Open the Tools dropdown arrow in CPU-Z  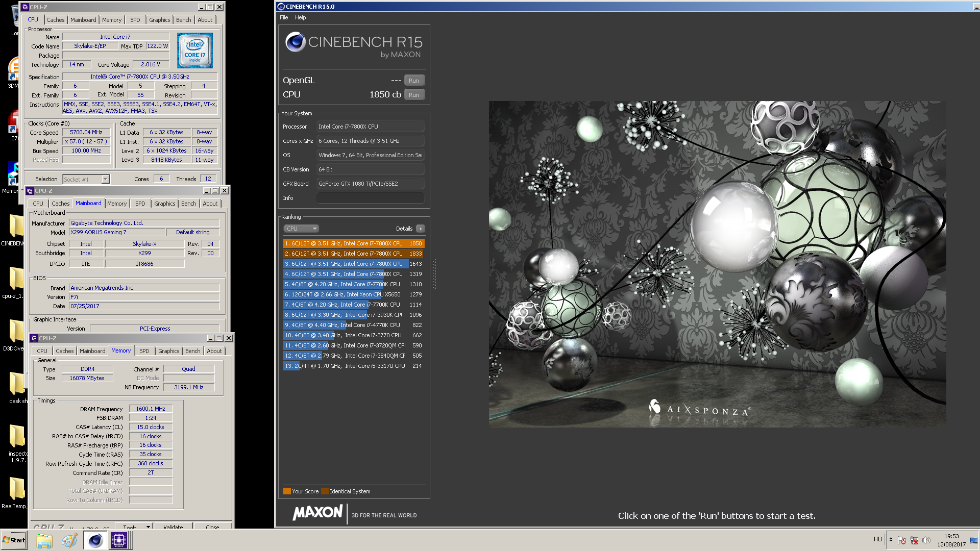point(148,527)
